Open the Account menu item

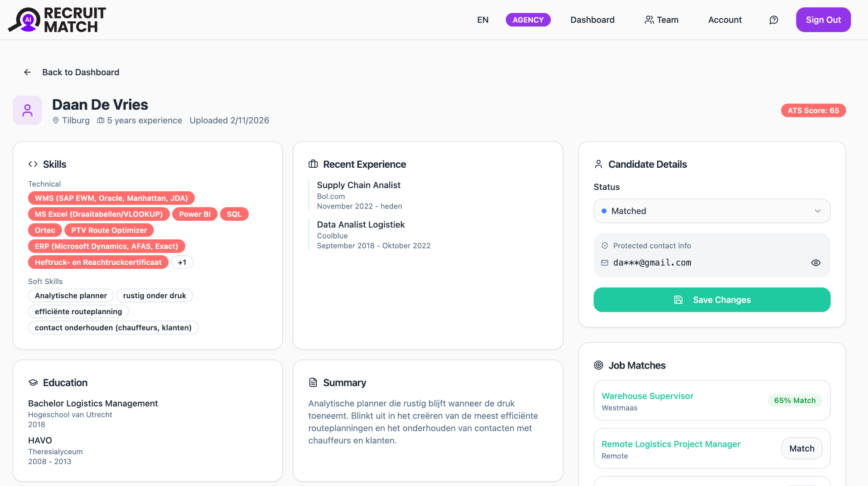click(x=724, y=19)
